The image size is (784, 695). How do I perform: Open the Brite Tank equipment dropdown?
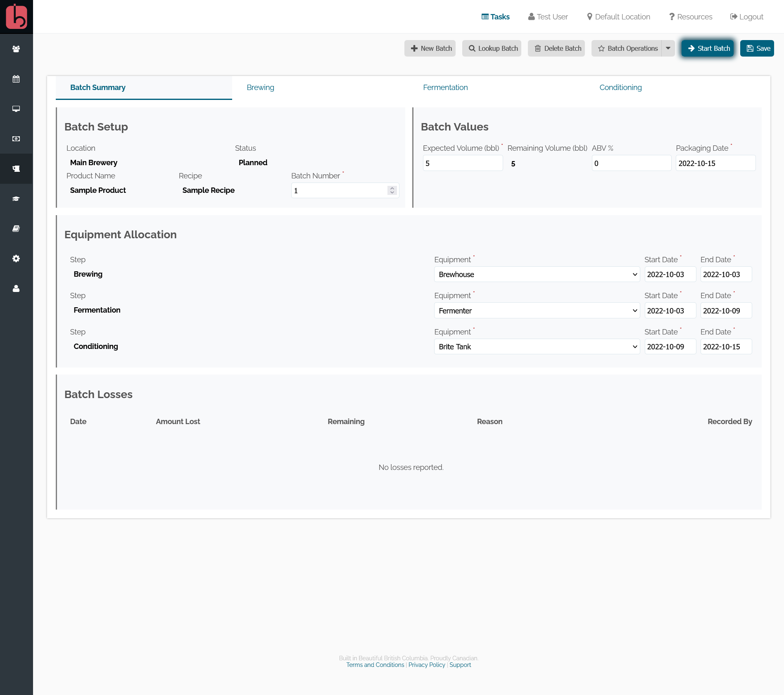tap(537, 346)
